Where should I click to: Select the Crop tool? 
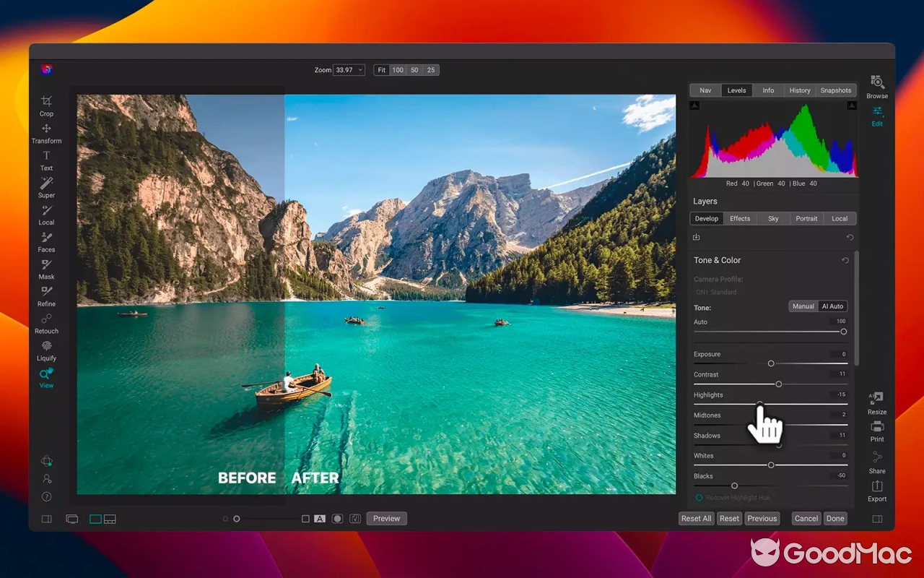point(46,105)
